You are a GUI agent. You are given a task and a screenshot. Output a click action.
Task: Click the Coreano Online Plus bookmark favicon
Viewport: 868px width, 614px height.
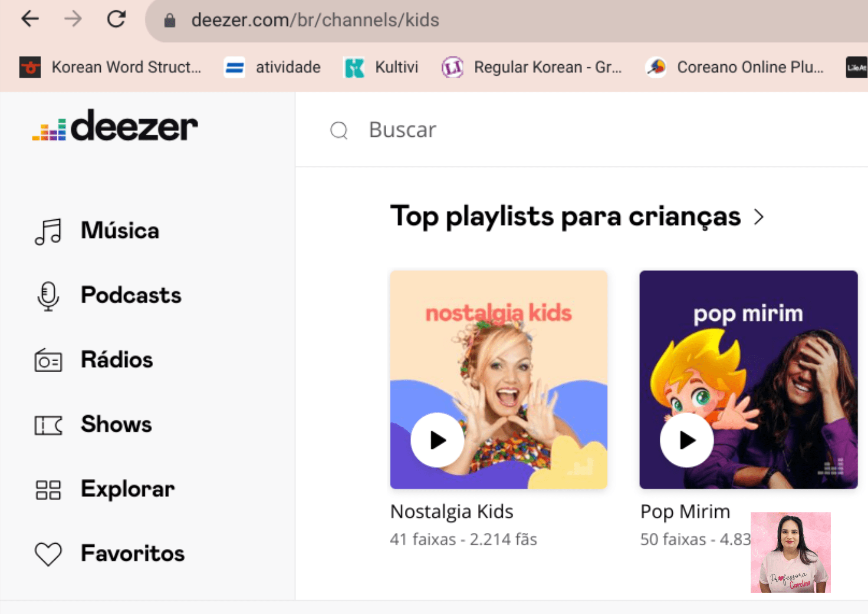(x=656, y=68)
